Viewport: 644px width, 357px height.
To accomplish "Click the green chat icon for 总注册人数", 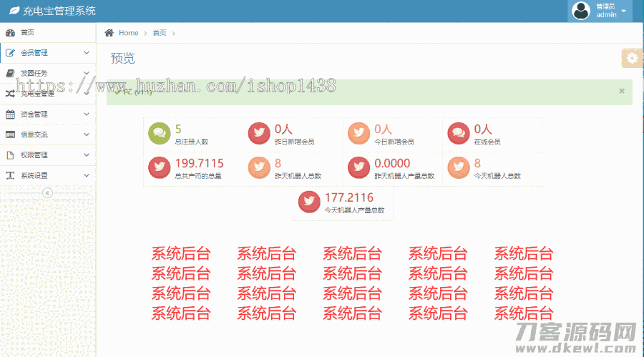I will 160,133.
